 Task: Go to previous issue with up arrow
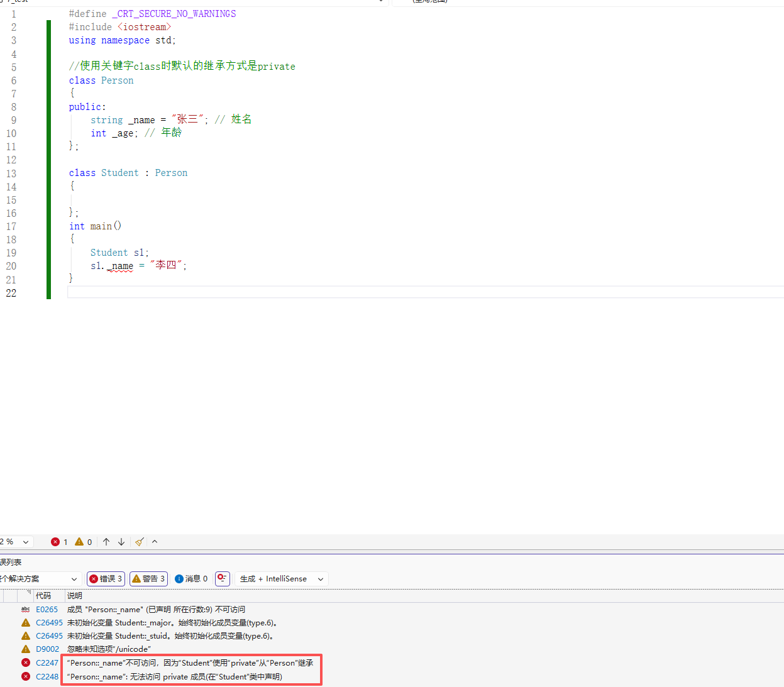coord(106,542)
